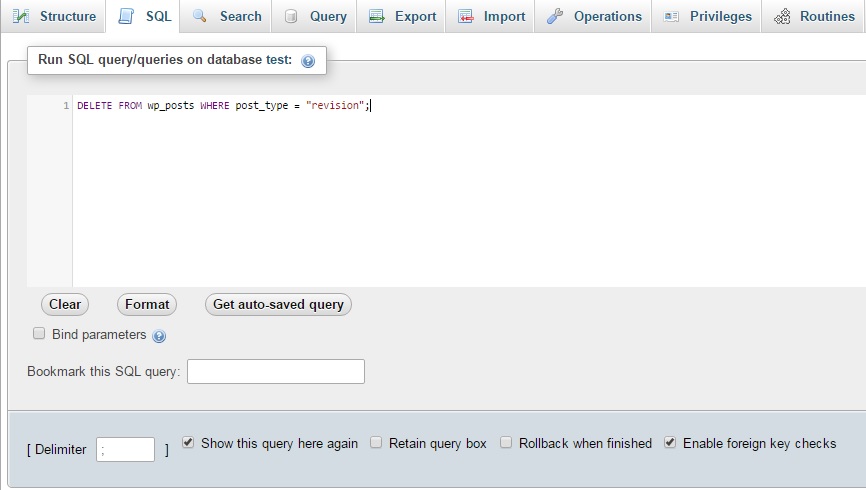Disable Enable foreign key checks
866x490 pixels.
tap(670, 442)
